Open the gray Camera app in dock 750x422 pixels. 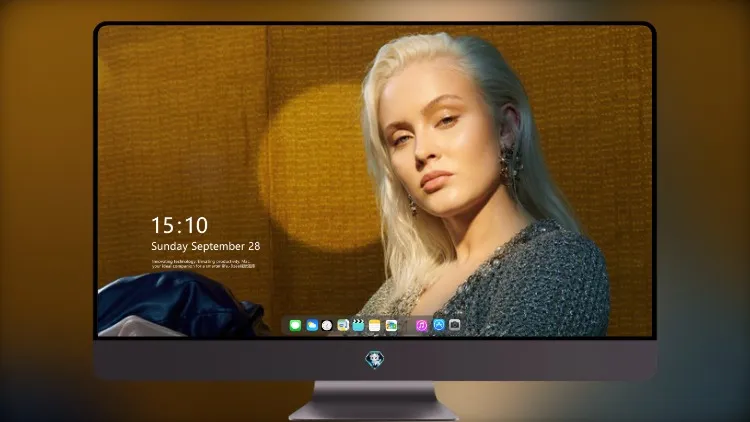click(454, 325)
